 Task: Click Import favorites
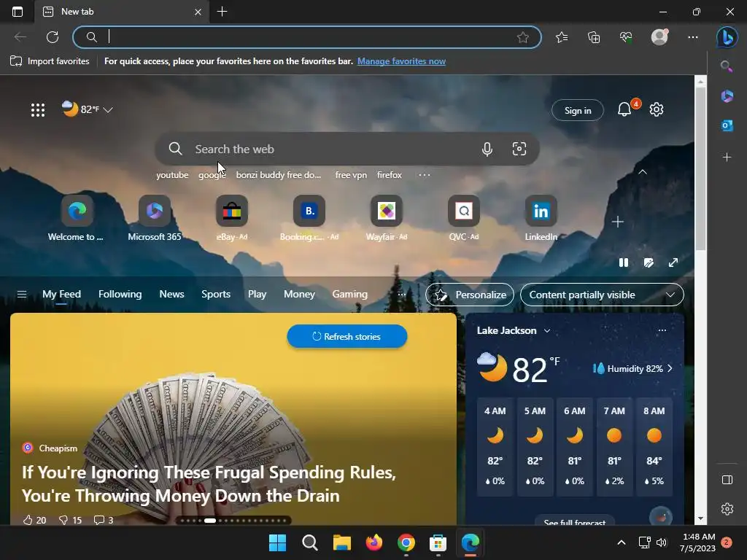[50, 61]
